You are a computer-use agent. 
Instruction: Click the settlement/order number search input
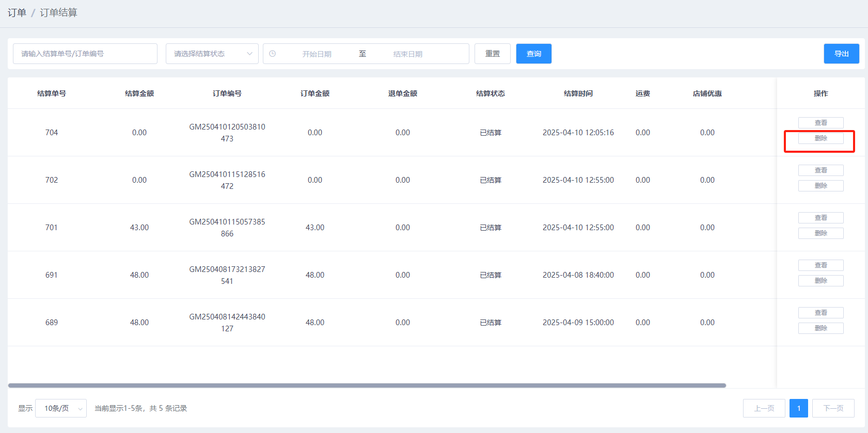click(x=85, y=54)
